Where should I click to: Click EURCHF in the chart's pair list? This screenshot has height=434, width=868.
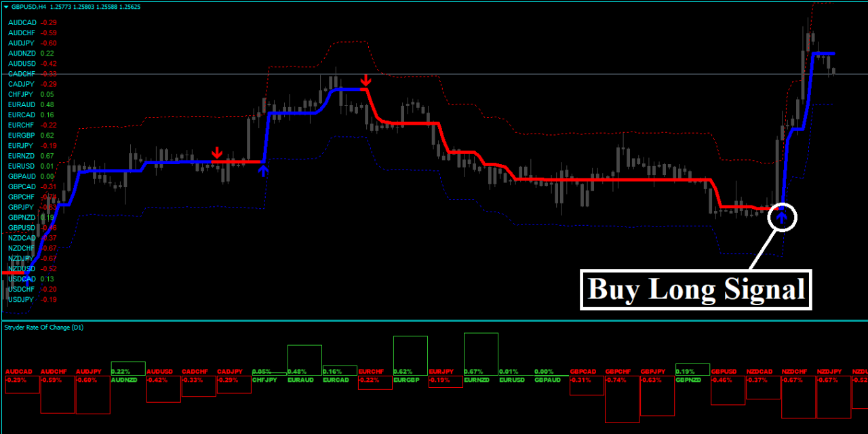22,125
